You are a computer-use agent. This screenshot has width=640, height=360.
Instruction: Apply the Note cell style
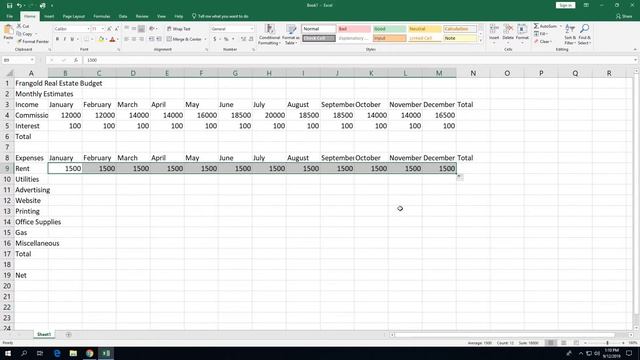click(x=460, y=38)
